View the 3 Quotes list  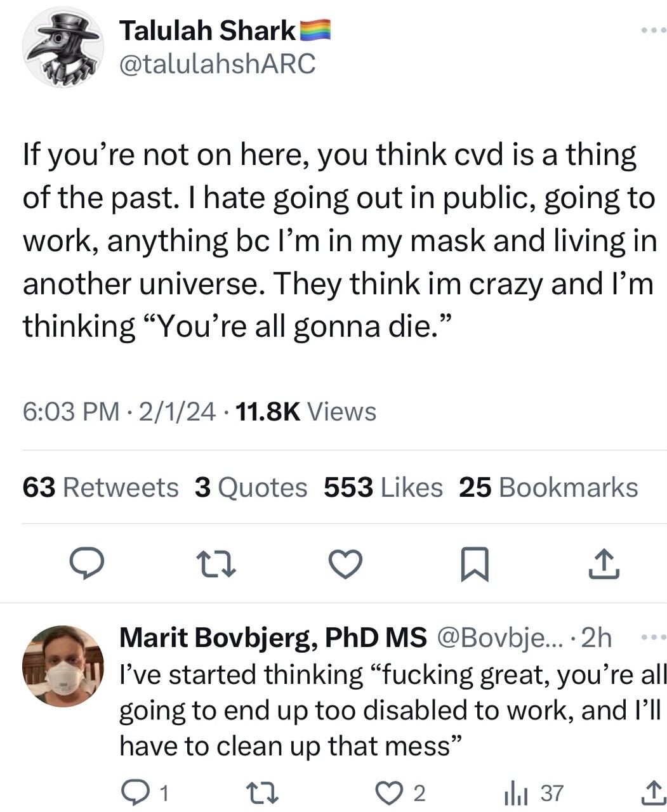(x=251, y=487)
